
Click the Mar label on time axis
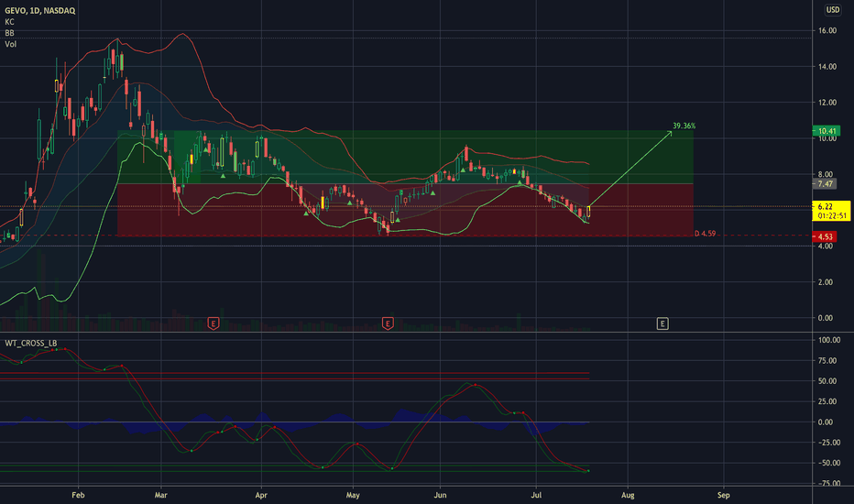[160, 495]
